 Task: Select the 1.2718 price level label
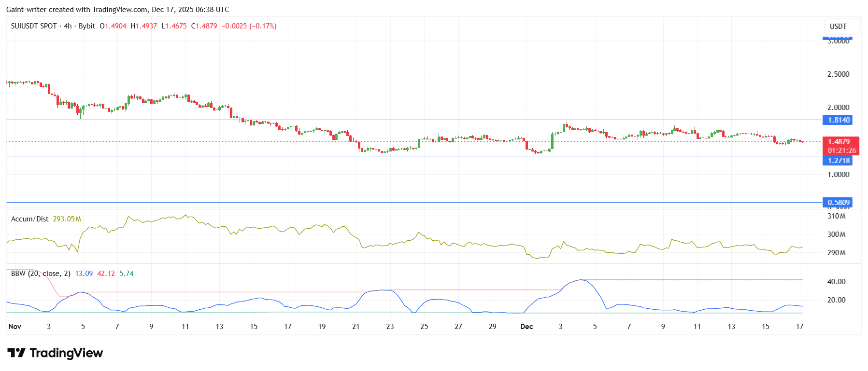pos(837,161)
